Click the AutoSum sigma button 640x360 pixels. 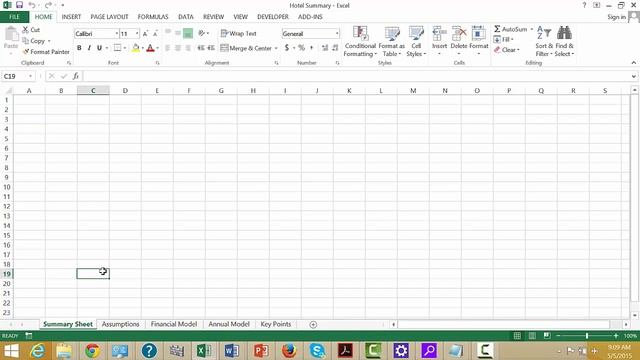(x=510, y=29)
